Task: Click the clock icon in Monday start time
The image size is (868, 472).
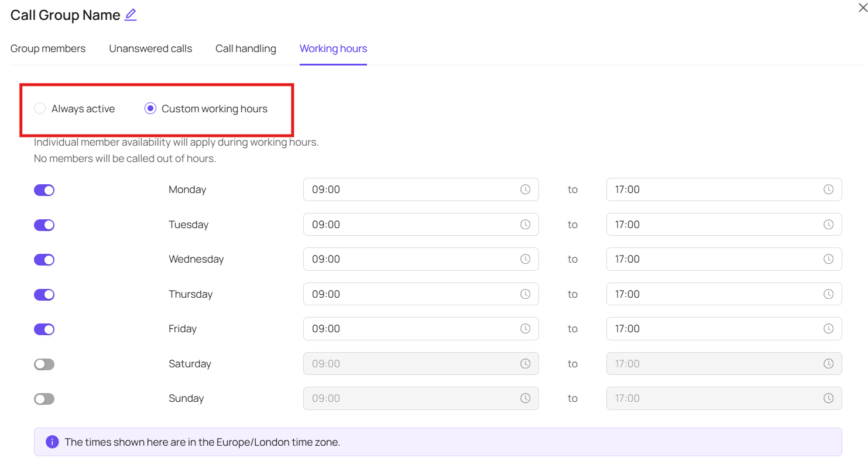Action: click(526, 190)
